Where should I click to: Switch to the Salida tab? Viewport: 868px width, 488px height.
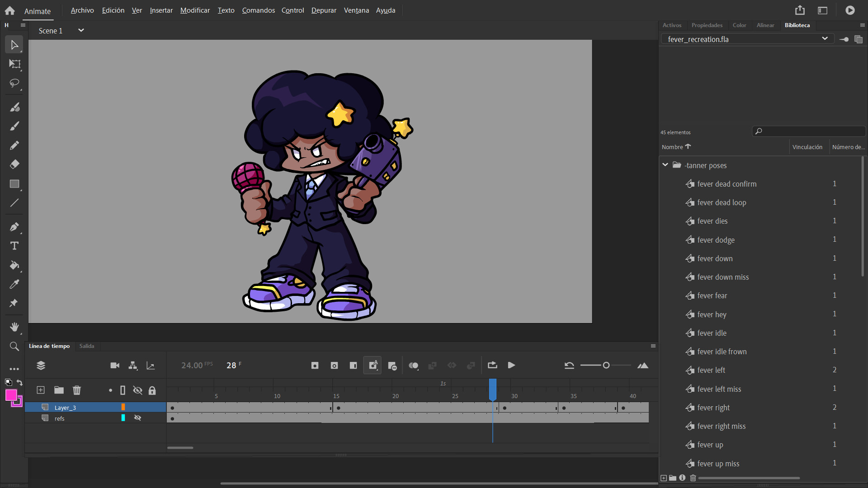click(x=87, y=346)
